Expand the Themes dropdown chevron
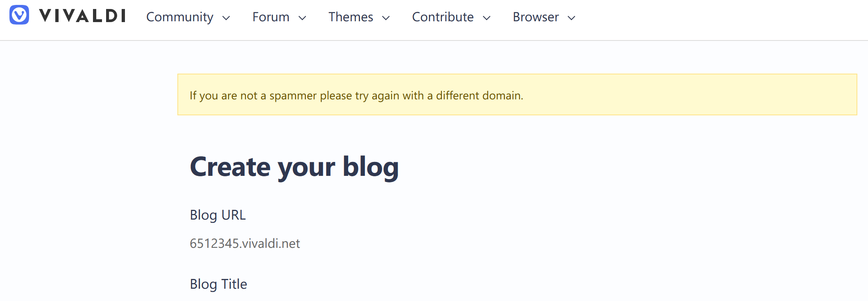The height and width of the screenshot is (301, 868). tap(386, 18)
